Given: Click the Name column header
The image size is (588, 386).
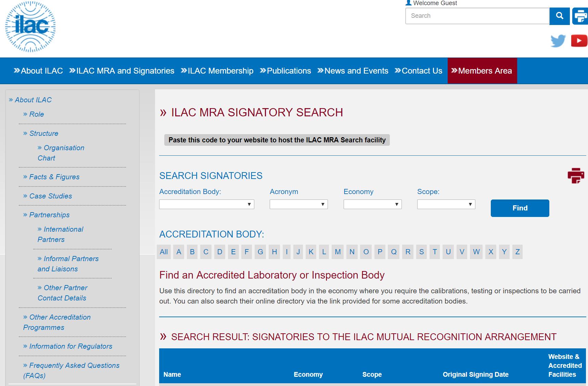Looking at the screenshot, I should tap(172, 374).
